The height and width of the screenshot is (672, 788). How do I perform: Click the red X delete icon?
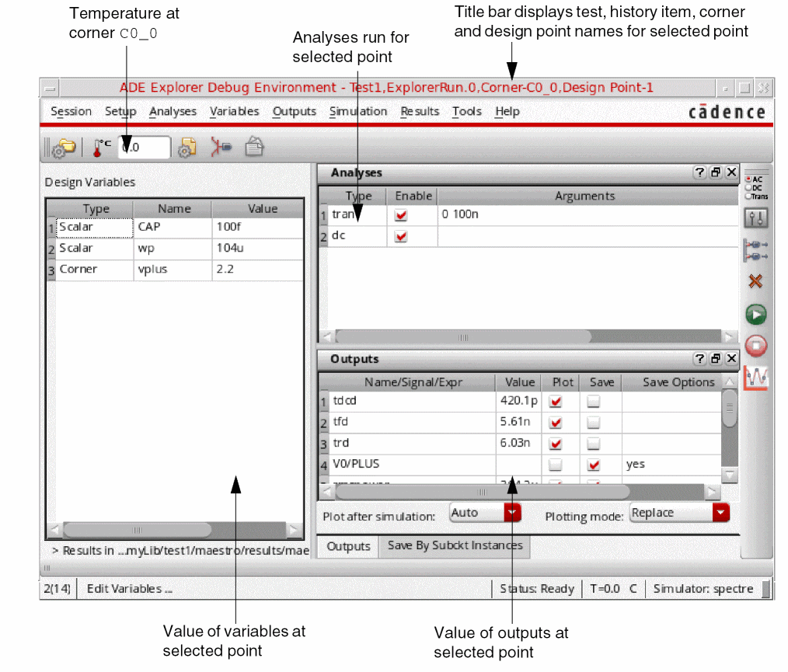(755, 281)
